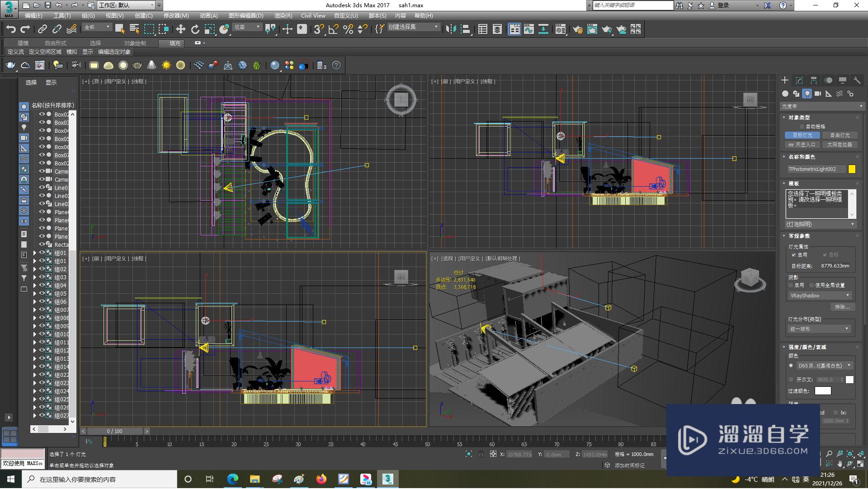Expand the 组05 tree item
The image size is (868, 489).
click(34, 294)
